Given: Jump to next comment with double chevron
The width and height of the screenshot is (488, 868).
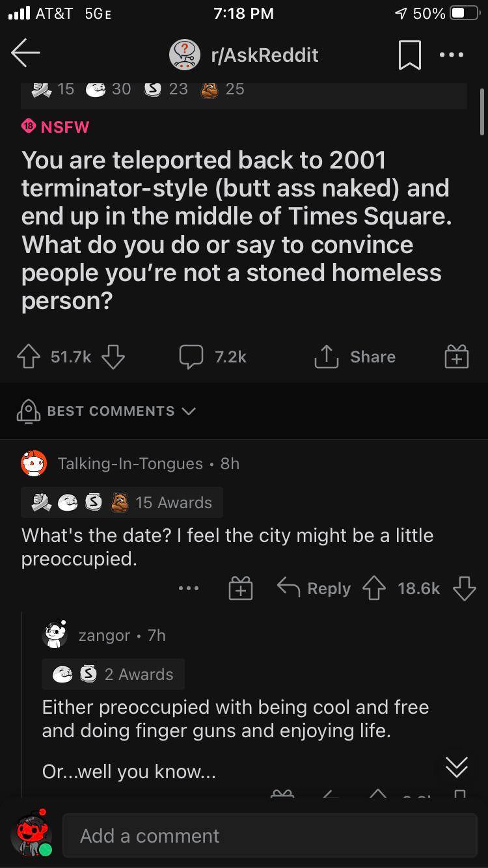Looking at the screenshot, I should tap(457, 767).
